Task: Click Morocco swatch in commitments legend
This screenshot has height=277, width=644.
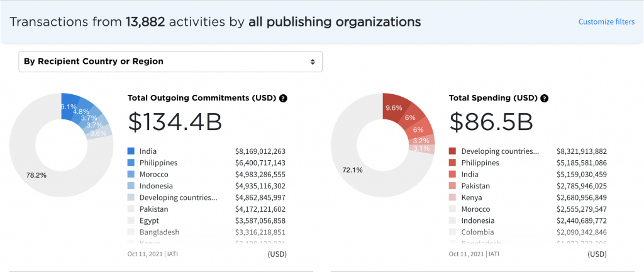Action: point(131,175)
